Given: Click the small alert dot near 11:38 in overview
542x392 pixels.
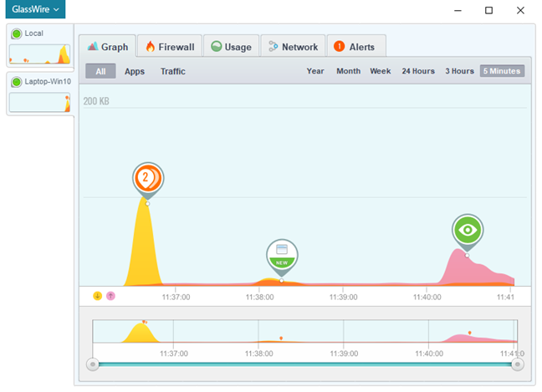Looking at the screenshot, I should point(281,339).
